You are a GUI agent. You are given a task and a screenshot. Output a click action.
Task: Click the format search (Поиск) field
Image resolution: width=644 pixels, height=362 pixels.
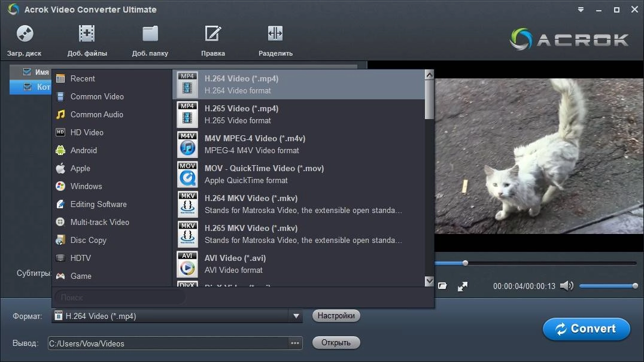[119, 297]
